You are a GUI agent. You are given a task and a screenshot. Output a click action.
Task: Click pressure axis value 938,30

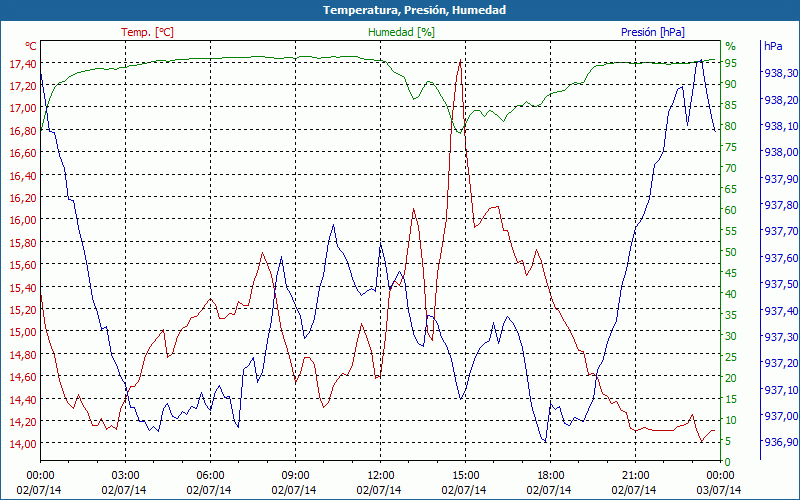coord(780,73)
